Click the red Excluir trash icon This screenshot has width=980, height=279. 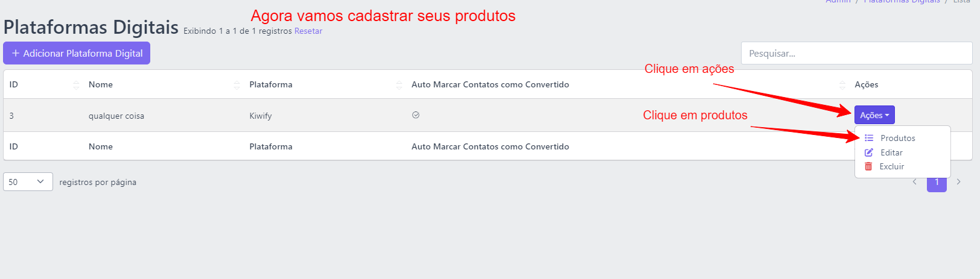click(x=868, y=166)
